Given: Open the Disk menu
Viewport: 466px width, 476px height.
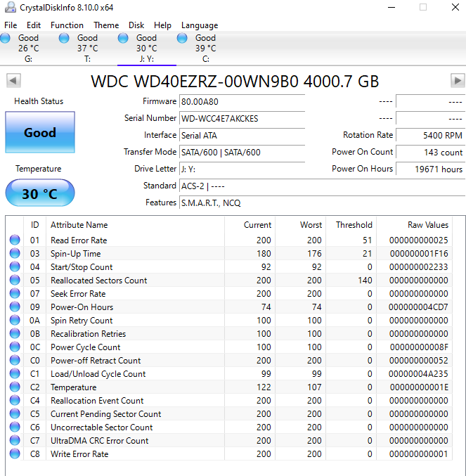Looking at the screenshot, I should [136, 25].
